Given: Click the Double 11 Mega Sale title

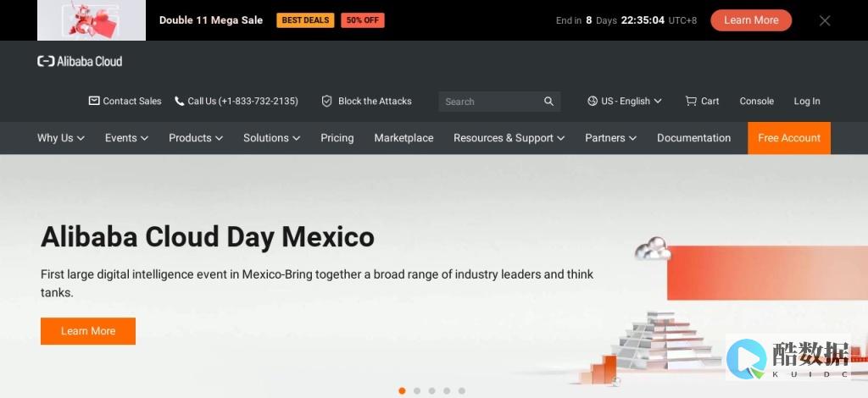Looking at the screenshot, I should coord(211,20).
